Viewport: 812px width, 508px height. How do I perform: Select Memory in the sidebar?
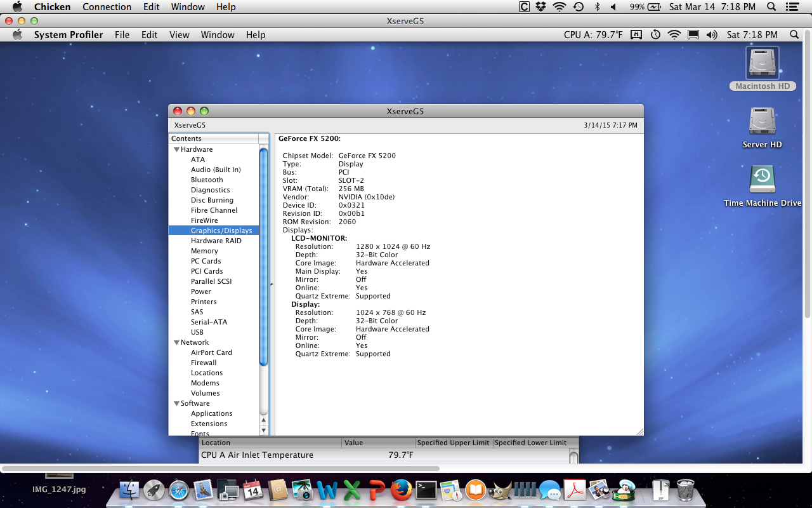204,251
